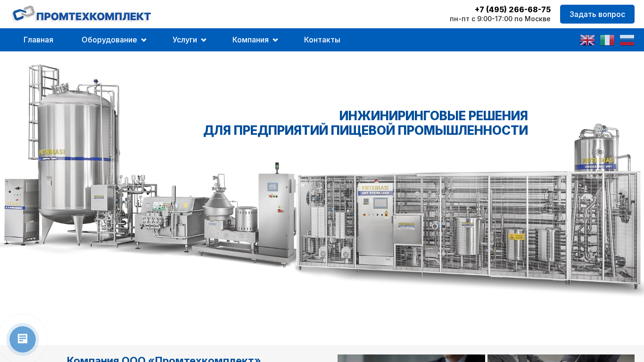
Task: Expand the Компания dropdown arrow
Action: (275, 40)
